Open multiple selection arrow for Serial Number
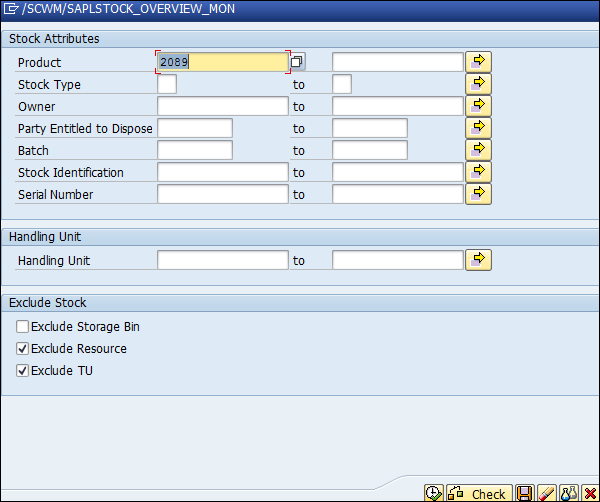This screenshot has width=600, height=502. (x=479, y=194)
